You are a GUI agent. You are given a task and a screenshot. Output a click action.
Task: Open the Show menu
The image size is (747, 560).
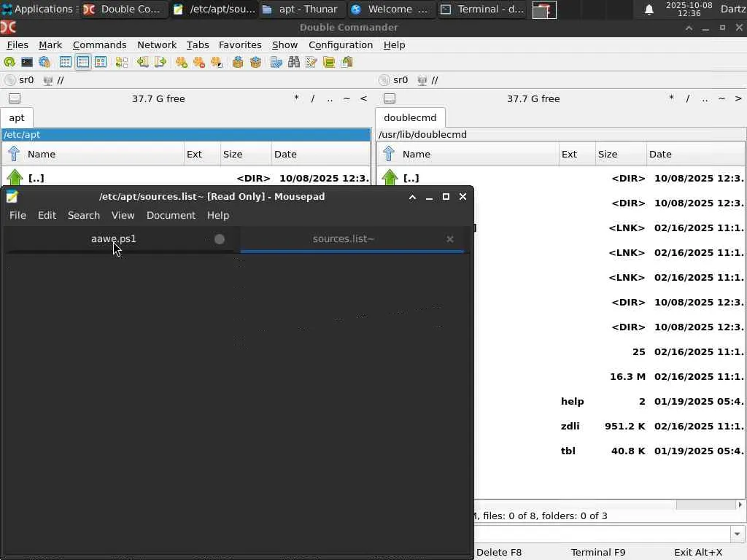[x=285, y=44]
